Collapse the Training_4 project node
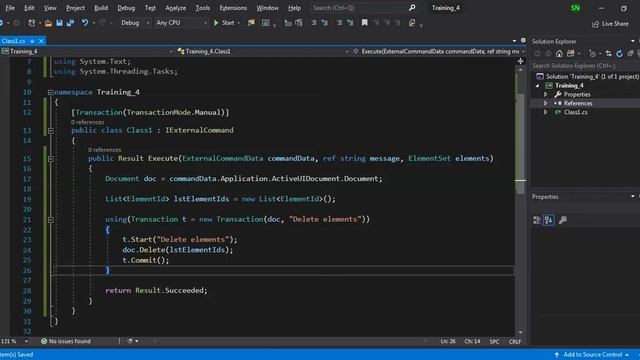Screen dimensions: 640x360 tap(538, 85)
